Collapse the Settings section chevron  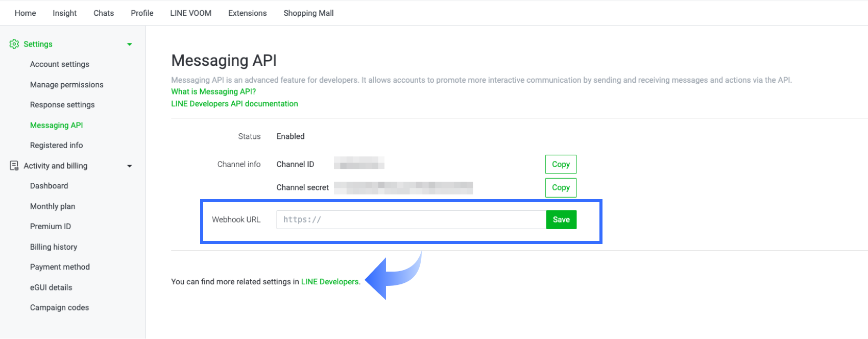(130, 44)
